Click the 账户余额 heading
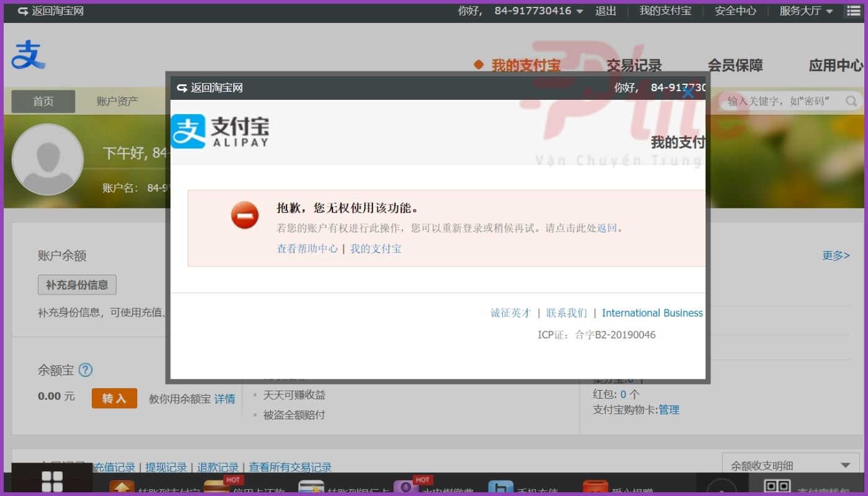The height and width of the screenshot is (496, 868). point(62,255)
